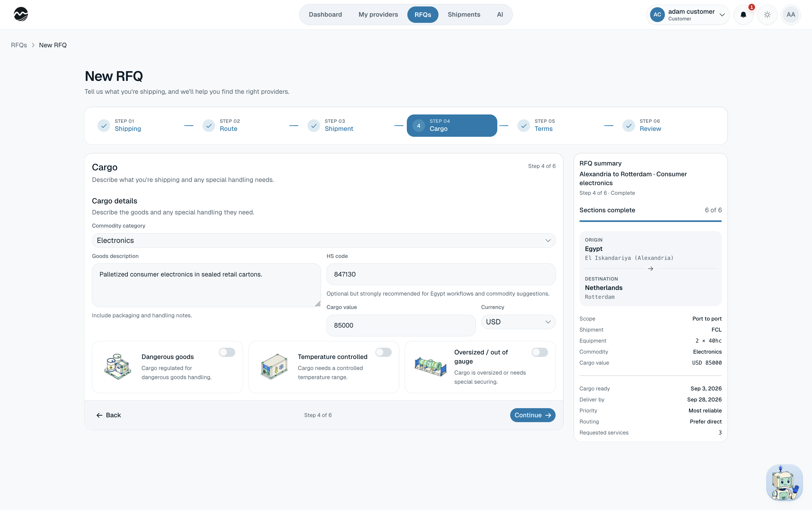The width and height of the screenshot is (812, 510).
Task: Click the HS code field 847130
Action: point(441,274)
